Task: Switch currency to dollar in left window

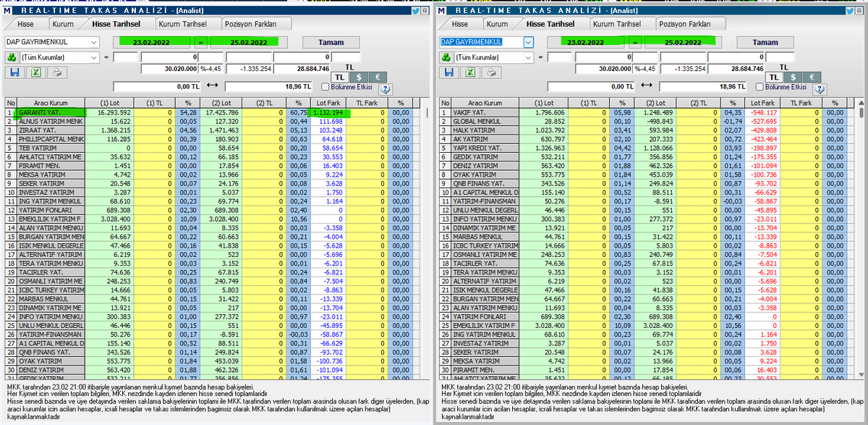Action: (x=358, y=77)
